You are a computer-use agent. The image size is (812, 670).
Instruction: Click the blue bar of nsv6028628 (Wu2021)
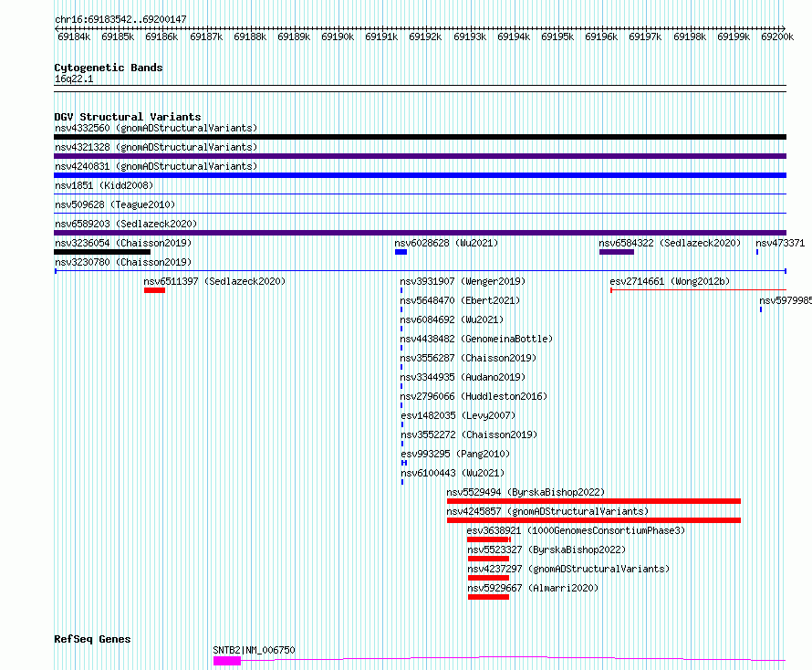401,252
